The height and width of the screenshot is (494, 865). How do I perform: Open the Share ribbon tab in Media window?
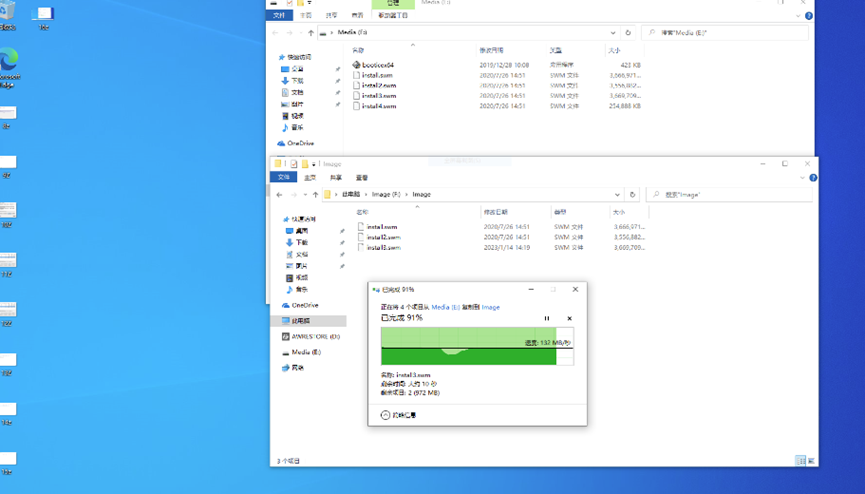coord(332,15)
